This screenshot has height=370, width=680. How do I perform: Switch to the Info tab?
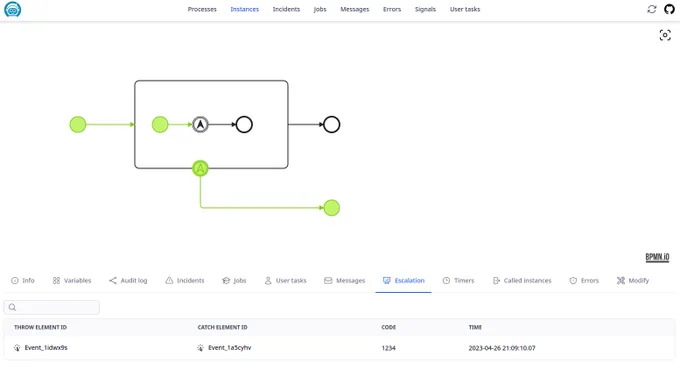23,281
